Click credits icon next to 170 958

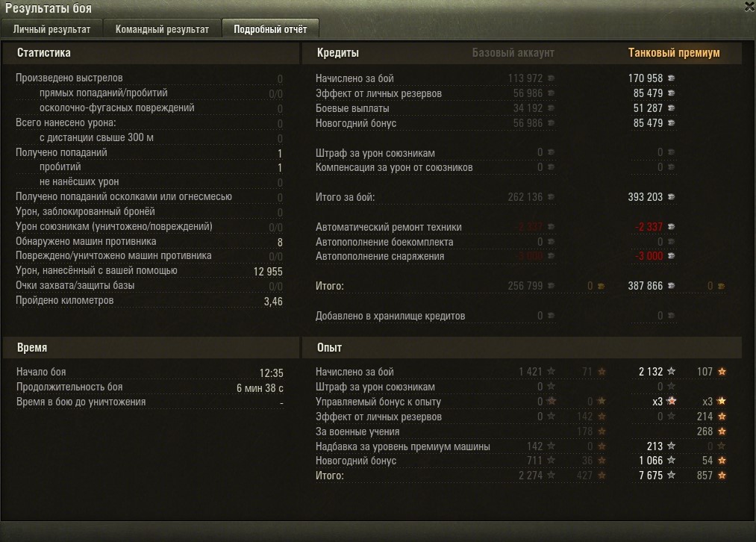click(x=671, y=78)
